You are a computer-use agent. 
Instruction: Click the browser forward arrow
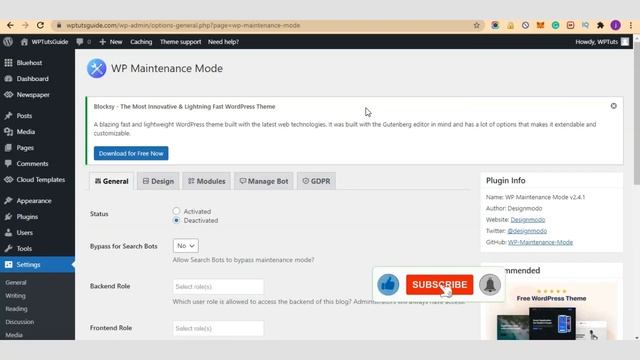(25, 25)
